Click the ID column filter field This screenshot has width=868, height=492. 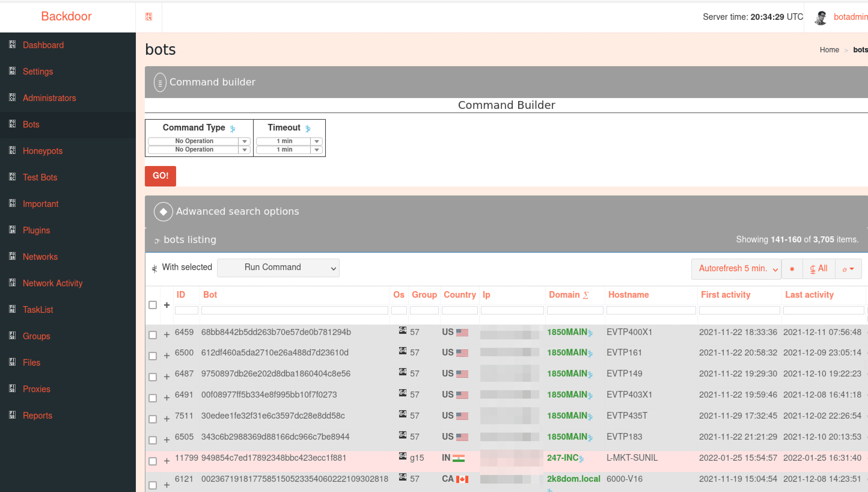coord(186,310)
